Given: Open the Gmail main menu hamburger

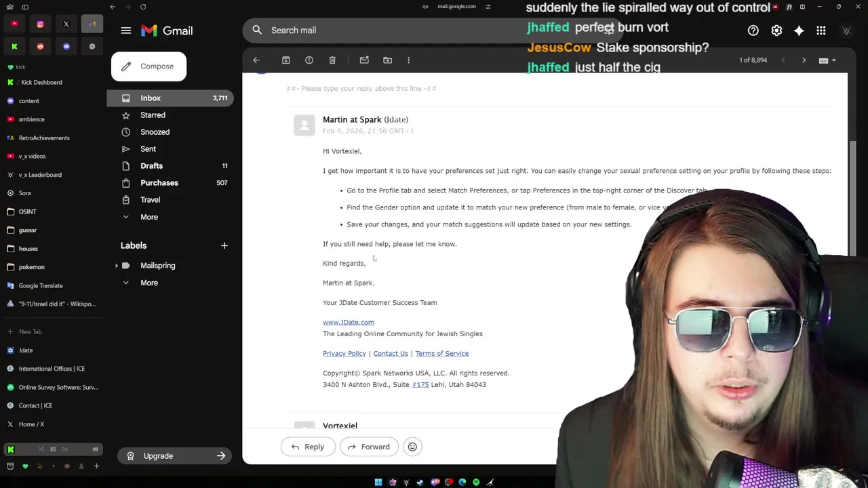Looking at the screenshot, I should (x=125, y=30).
